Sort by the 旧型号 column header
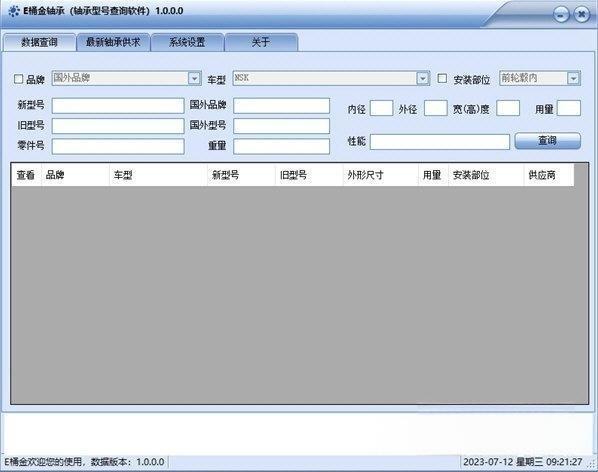598x472 pixels. pyautogui.click(x=309, y=175)
